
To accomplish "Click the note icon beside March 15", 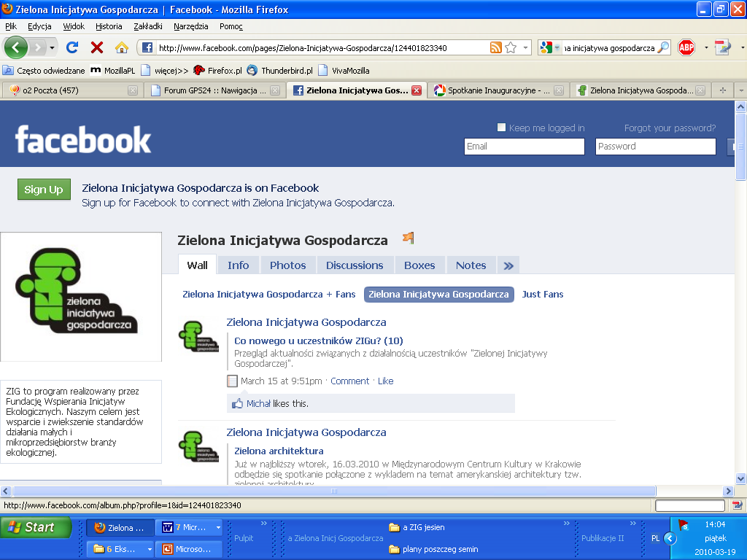I will [232, 381].
